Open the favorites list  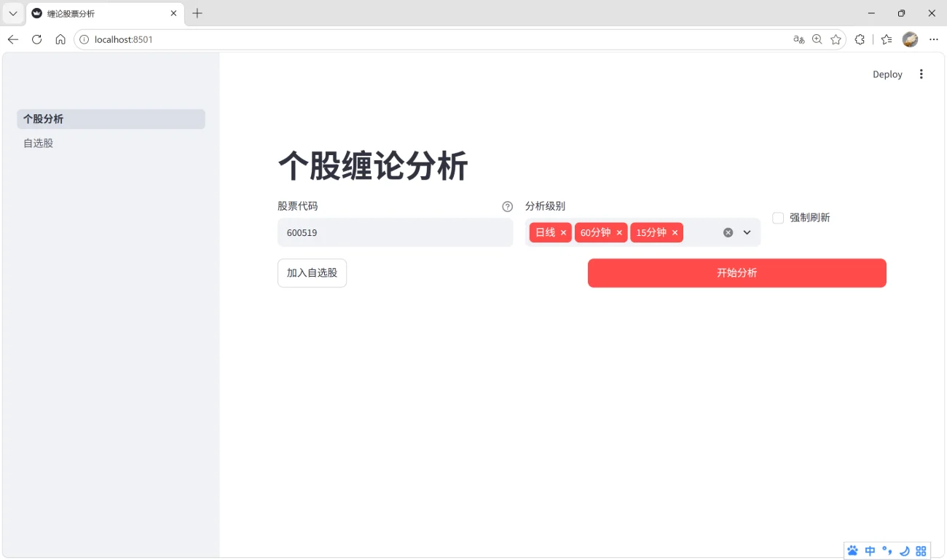point(886,39)
